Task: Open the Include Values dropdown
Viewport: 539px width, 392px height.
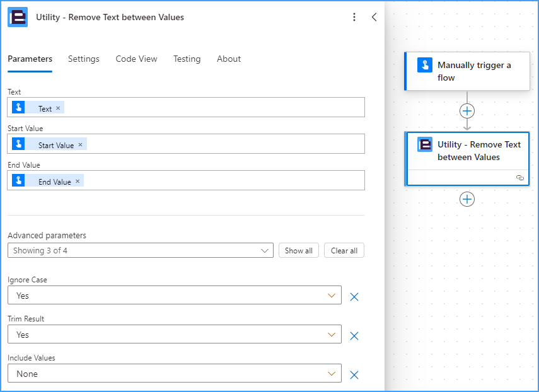Action: coord(174,373)
